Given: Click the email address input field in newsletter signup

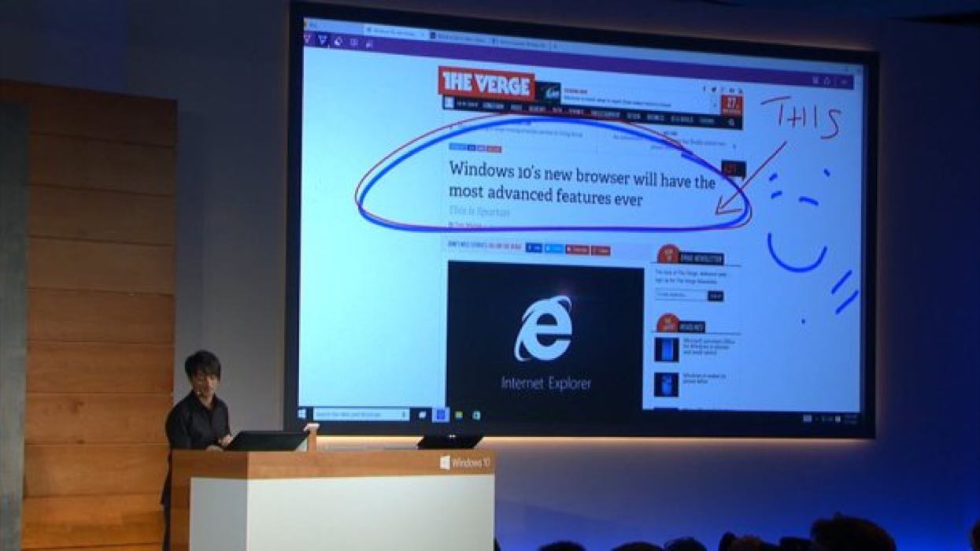Looking at the screenshot, I should coord(679,296).
